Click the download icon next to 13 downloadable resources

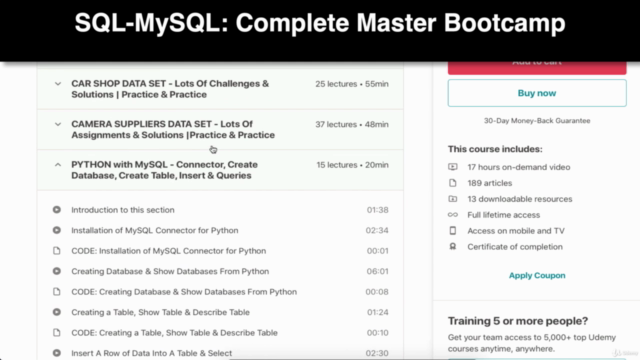pos(453,199)
